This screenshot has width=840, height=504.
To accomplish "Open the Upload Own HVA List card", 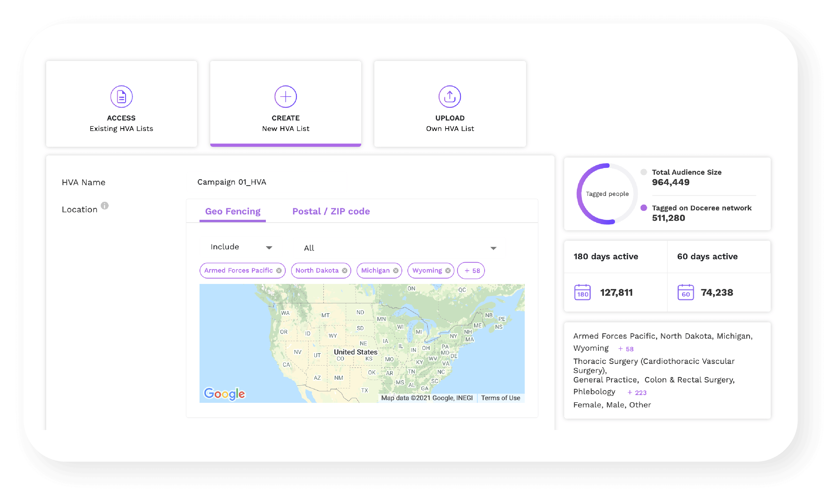I will coord(450,104).
